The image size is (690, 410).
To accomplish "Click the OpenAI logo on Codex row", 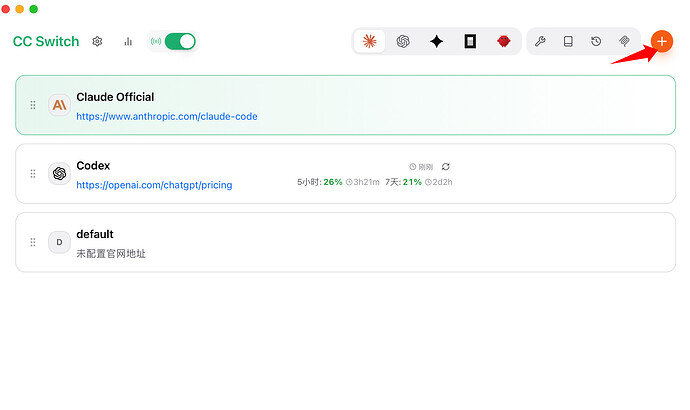I will 59,174.
